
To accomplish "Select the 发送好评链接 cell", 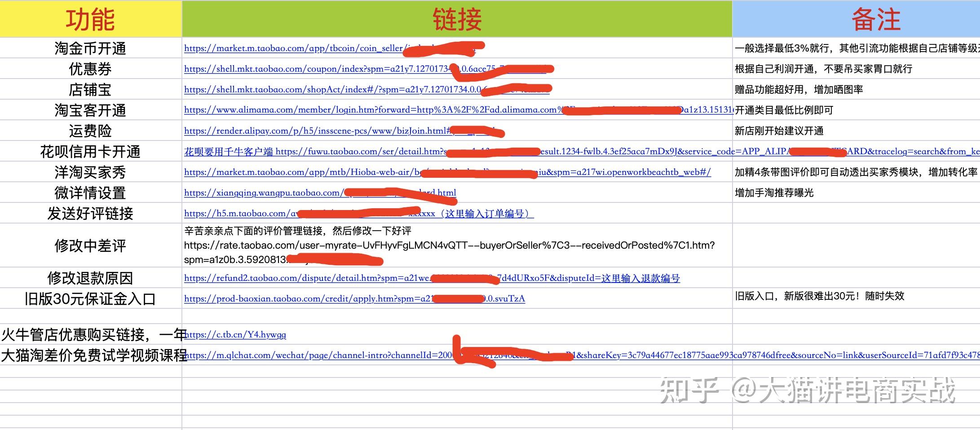I will click(x=91, y=213).
